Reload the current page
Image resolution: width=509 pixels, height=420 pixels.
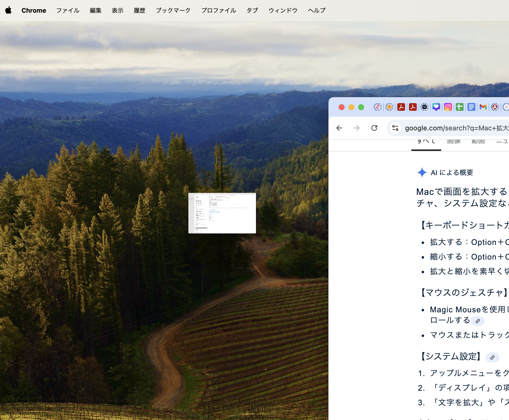(374, 128)
